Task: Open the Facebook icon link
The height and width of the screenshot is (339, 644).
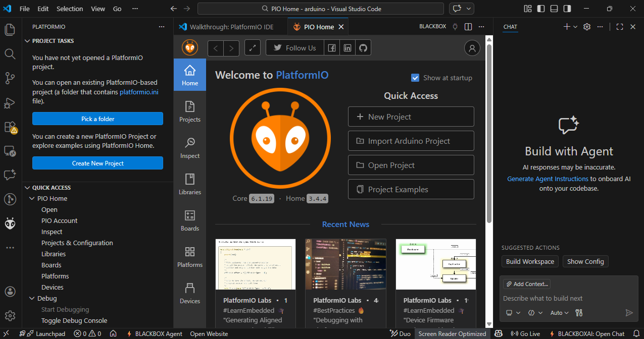Action: tap(331, 48)
